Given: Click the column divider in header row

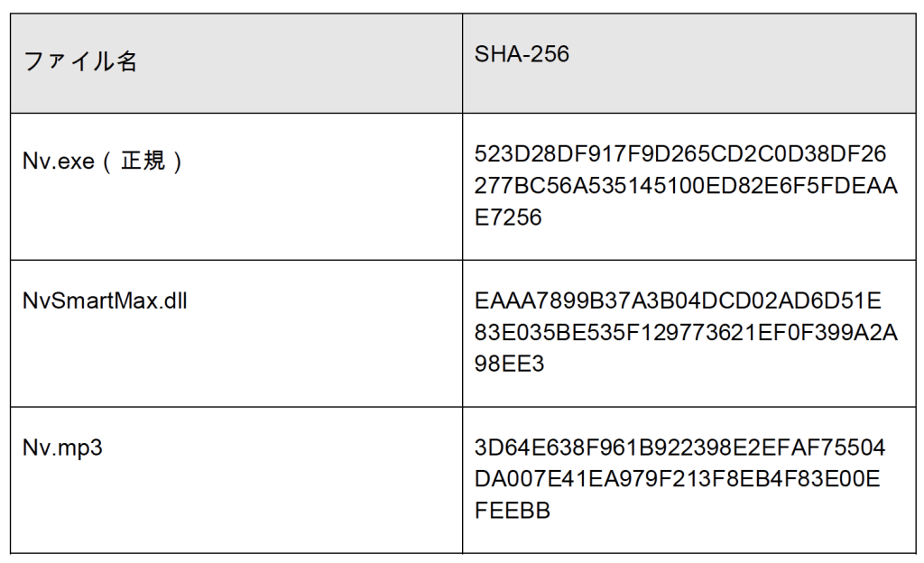Looking at the screenshot, I should click(462, 63).
